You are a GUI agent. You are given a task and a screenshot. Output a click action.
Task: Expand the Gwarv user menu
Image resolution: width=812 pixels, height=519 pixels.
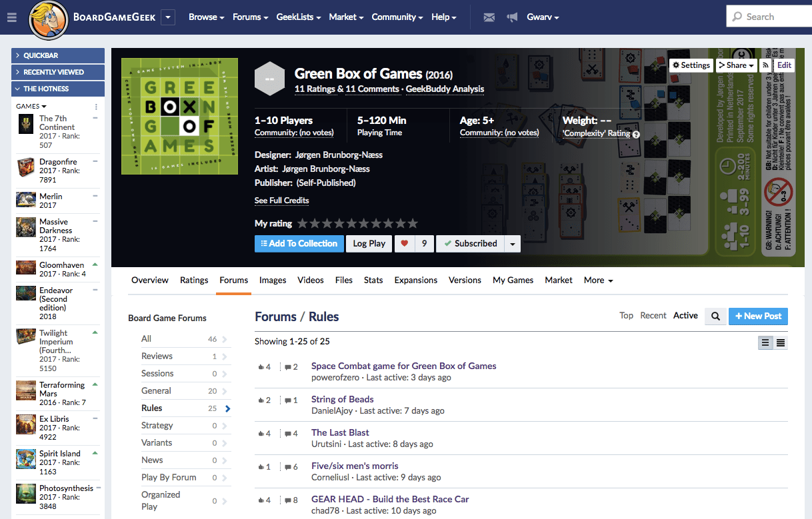coord(543,17)
